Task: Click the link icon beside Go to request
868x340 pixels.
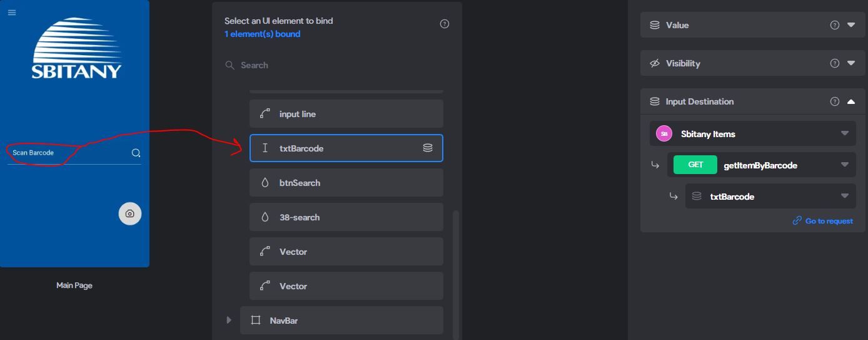Action: pos(797,220)
